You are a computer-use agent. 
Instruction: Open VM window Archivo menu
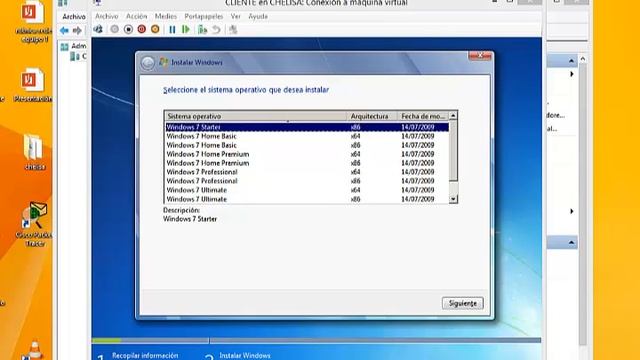[x=107, y=16]
